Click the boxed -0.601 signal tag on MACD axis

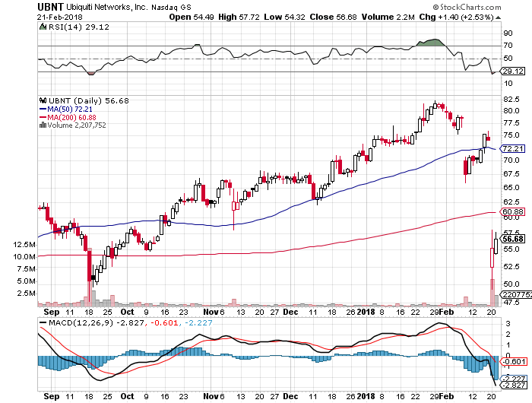[x=514, y=362]
